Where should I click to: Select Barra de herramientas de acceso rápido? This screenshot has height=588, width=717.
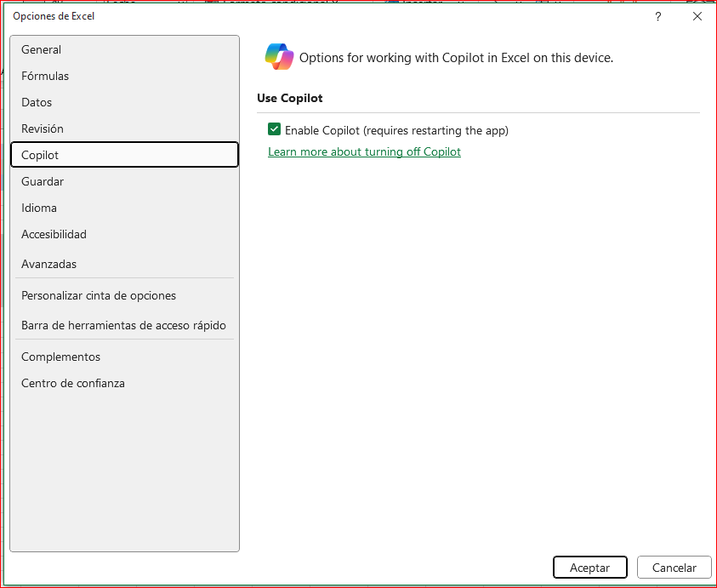pos(123,325)
